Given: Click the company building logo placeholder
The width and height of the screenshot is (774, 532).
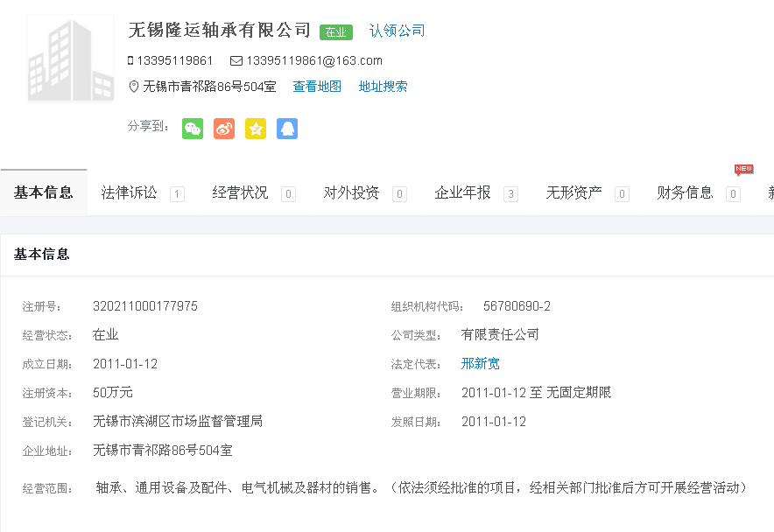Looking at the screenshot, I should [x=70, y=58].
